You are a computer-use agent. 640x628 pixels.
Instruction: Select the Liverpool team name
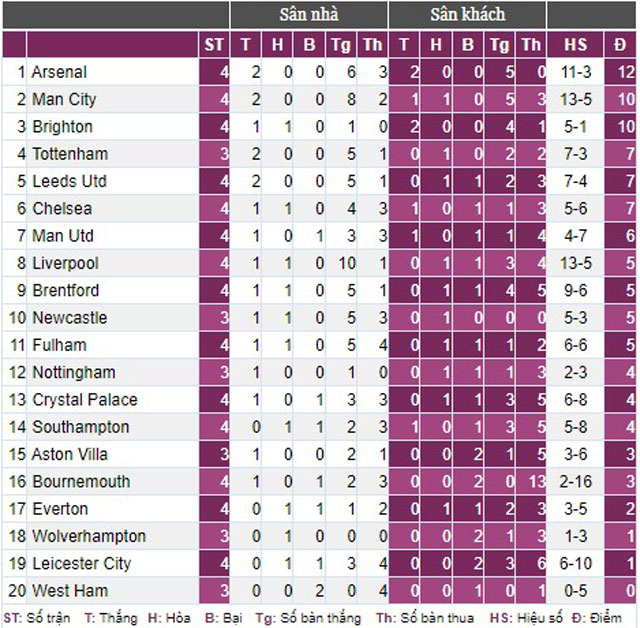point(65,263)
